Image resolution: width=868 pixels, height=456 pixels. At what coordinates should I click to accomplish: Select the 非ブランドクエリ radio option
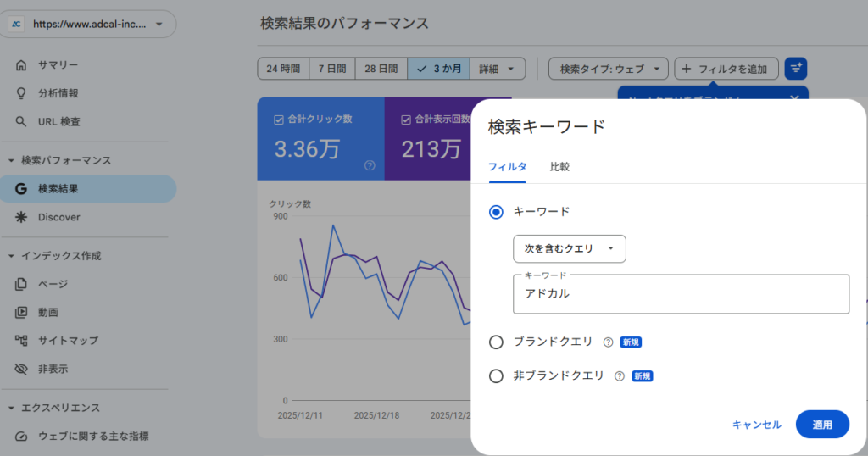coord(496,376)
